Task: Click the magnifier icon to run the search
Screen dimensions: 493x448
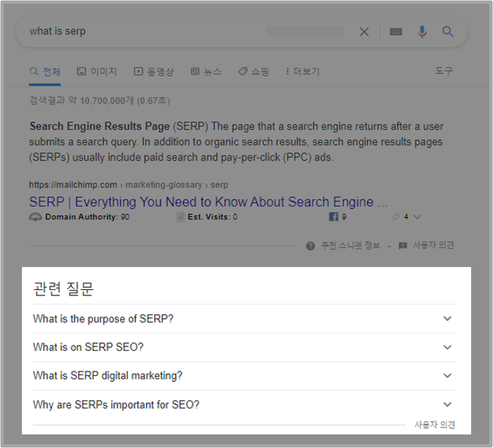Action: pyautogui.click(x=448, y=31)
